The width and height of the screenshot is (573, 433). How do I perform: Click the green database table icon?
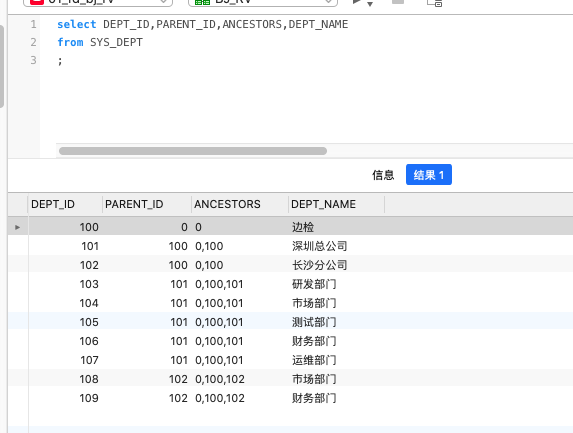click(x=202, y=2)
